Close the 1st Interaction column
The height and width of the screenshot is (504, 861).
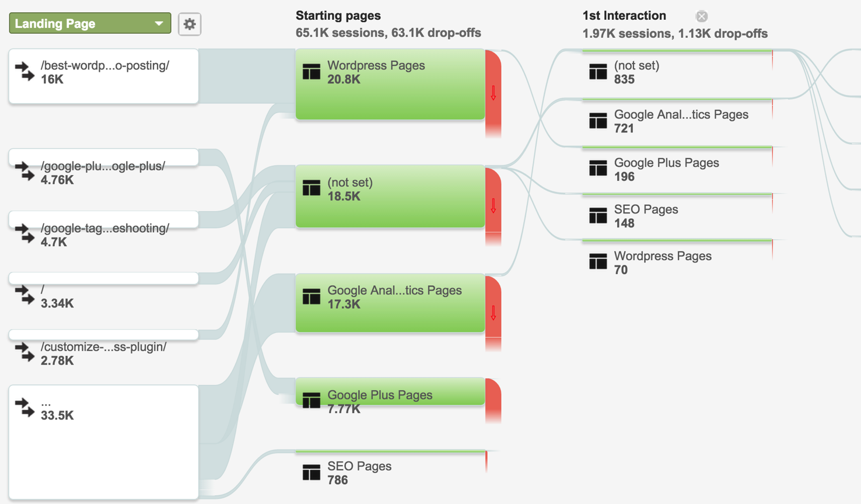701,16
